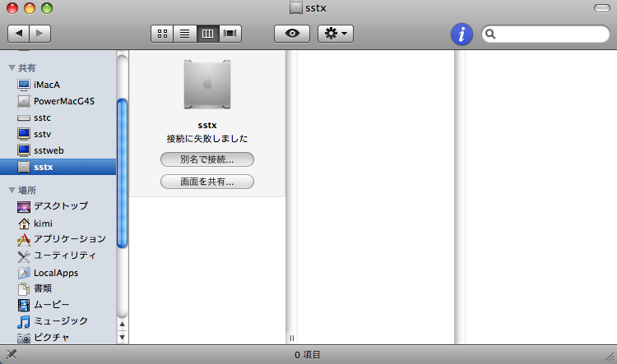Collapse the 場所 sidebar section
Image resolution: width=617 pixels, height=364 pixels.
[12, 190]
